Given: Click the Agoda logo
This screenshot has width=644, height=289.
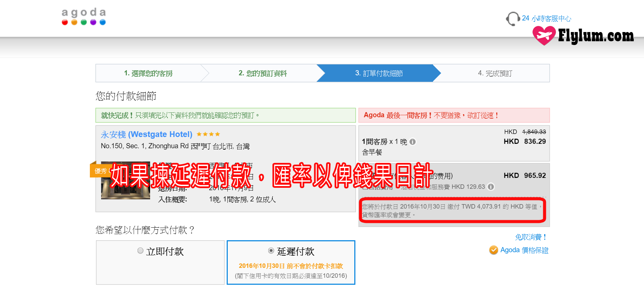Looking at the screenshot, I should click(x=84, y=17).
